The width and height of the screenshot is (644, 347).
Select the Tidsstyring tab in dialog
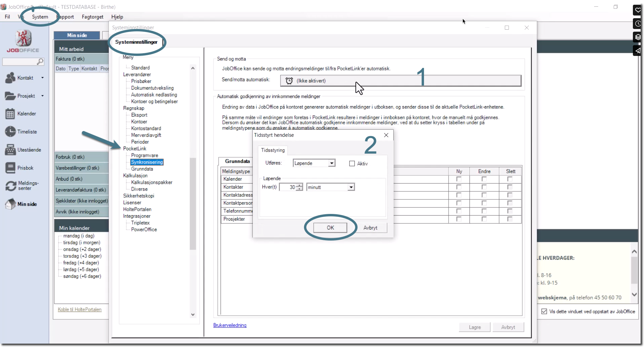[273, 150]
